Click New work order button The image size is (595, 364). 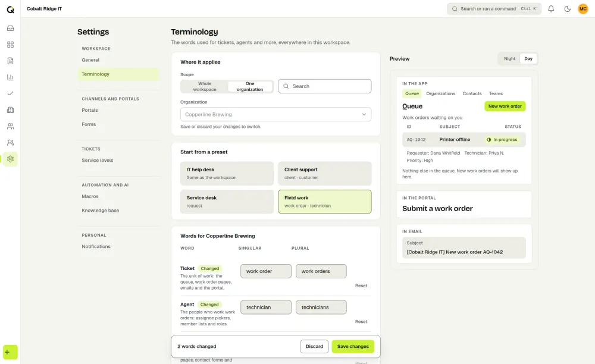pyautogui.click(x=505, y=106)
